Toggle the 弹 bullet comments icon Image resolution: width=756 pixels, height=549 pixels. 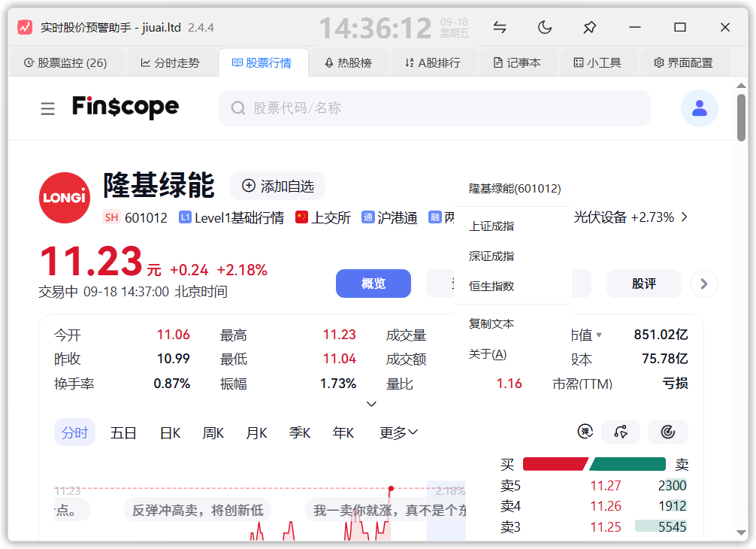pos(585,431)
